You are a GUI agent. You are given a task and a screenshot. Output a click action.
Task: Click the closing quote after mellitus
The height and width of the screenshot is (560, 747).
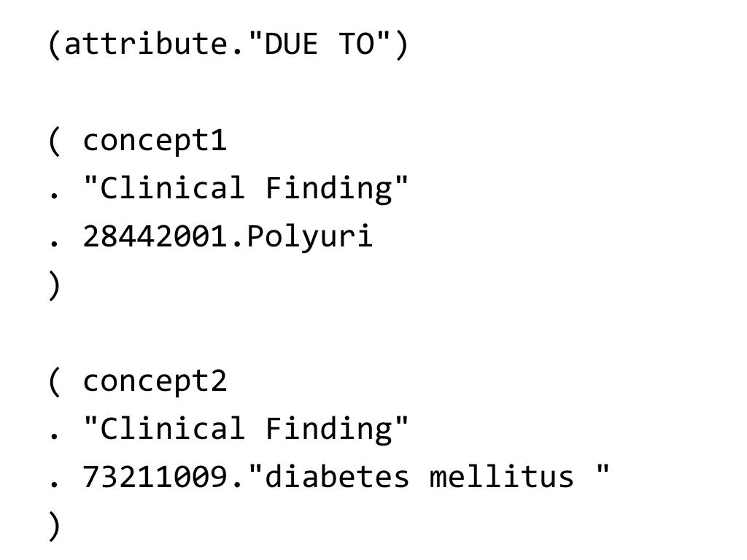(603, 470)
